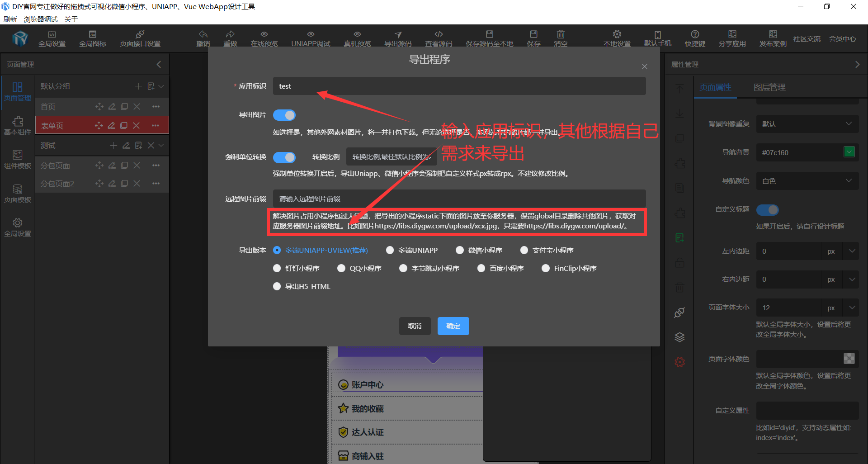Click the 保存源码至本地 save icon
Screen dimensions: 868x464
[x=489, y=38]
